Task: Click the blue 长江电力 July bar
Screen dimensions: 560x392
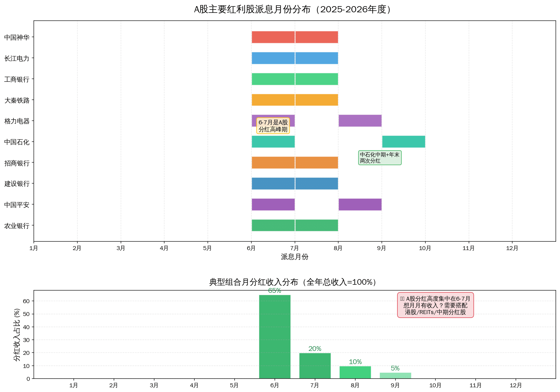Action: click(316, 58)
